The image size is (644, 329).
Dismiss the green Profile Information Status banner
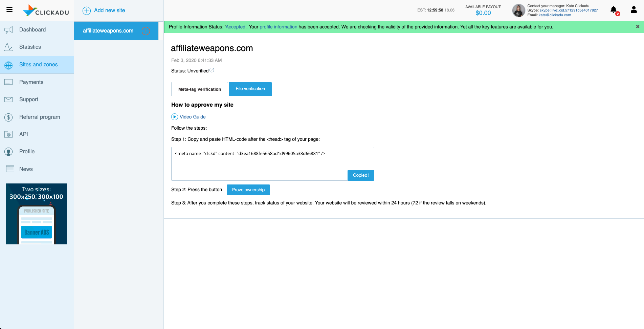point(638,27)
